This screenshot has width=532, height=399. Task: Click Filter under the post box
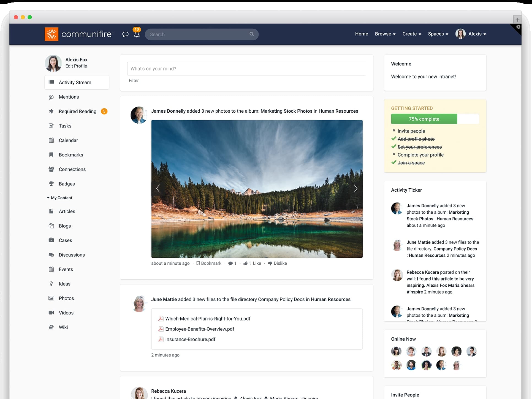pyautogui.click(x=134, y=80)
